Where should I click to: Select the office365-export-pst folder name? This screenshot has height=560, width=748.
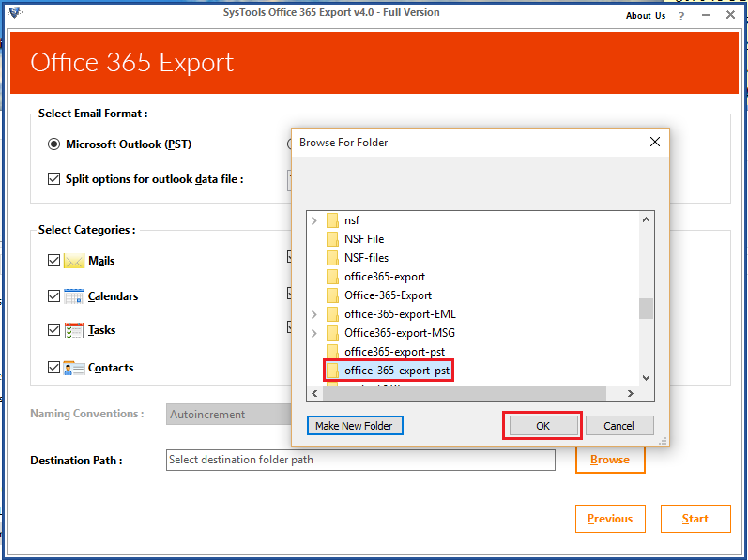[394, 352]
